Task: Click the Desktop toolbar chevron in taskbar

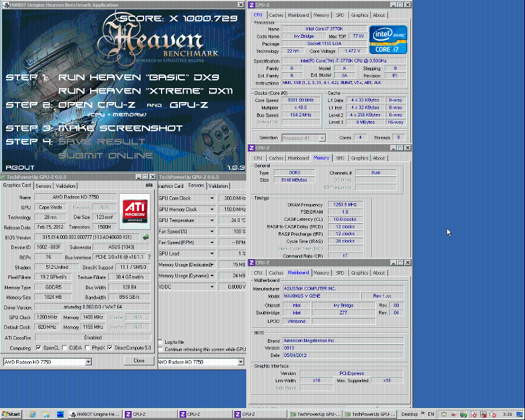Action: [x=422, y=413]
